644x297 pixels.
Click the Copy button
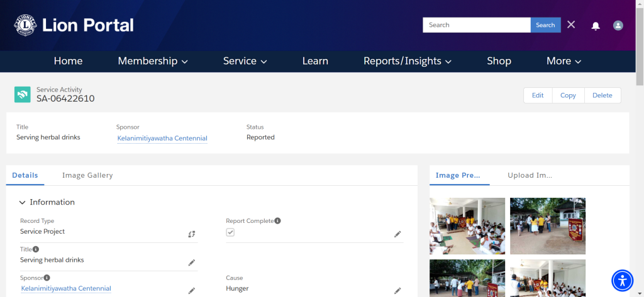pos(568,95)
